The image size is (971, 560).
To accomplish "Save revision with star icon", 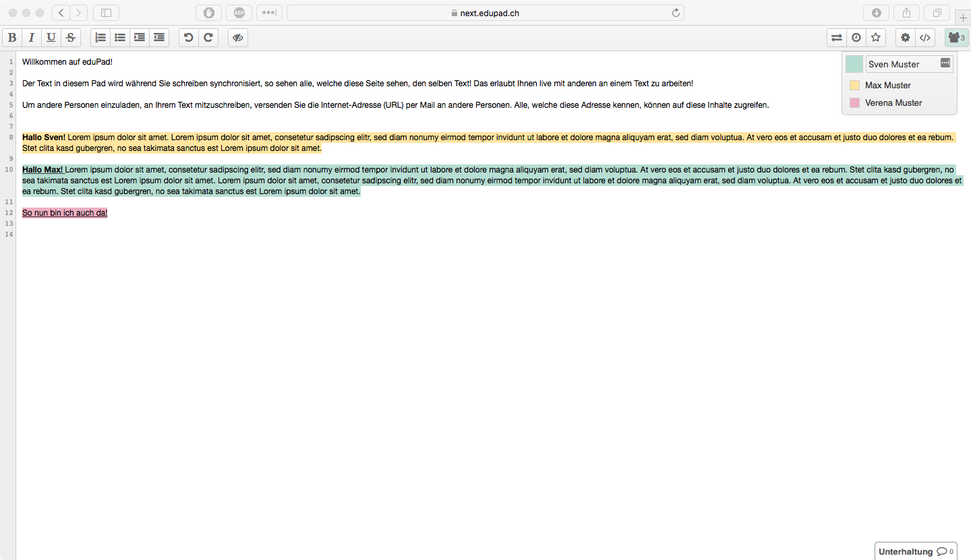I will tap(876, 38).
